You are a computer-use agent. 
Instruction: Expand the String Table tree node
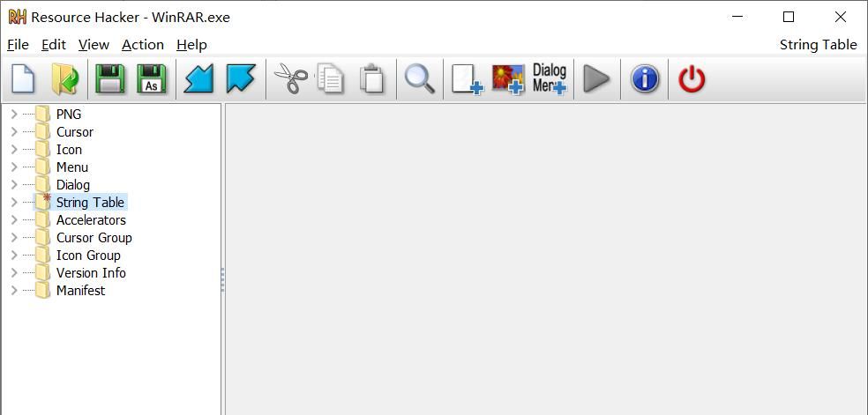tap(14, 203)
